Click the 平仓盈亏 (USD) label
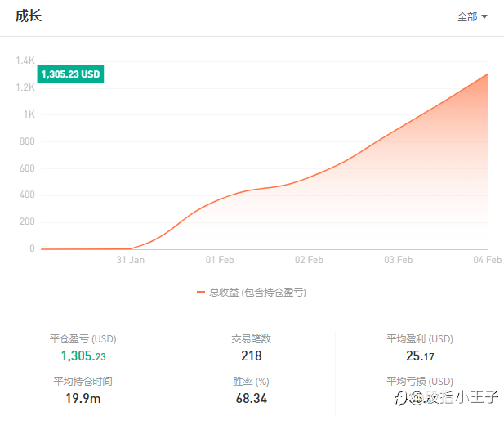Screen dimensions: 504x425 pyautogui.click(x=83, y=339)
